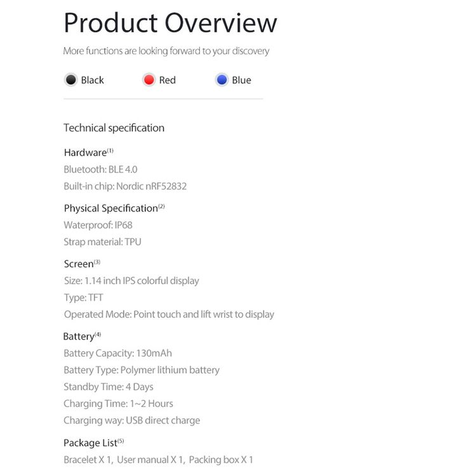The height and width of the screenshot is (476, 476).
Task: Click the Technical specification heading
Action: [114, 128]
